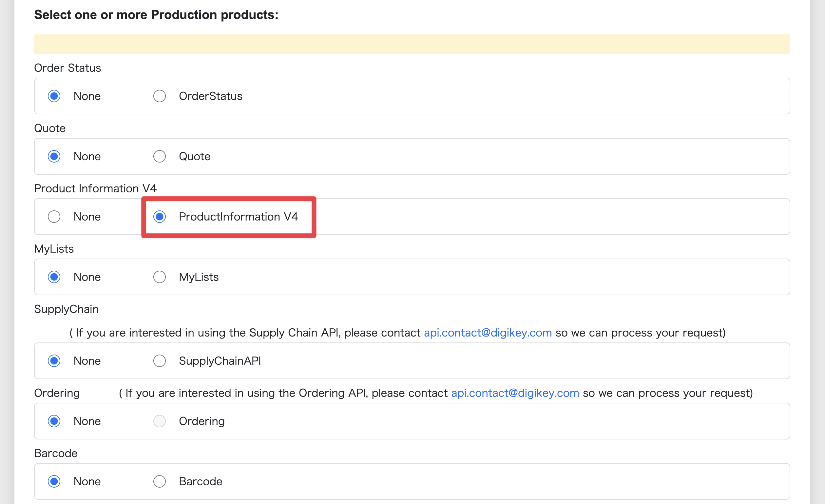The height and width of the screenshot is (504, 825).
Task: Open api.contact@digikey.com link in SupplyChain note
Action: [x=488, y=333]
